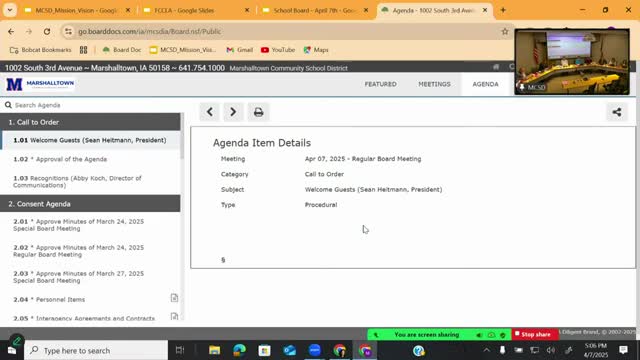Screen dimensions: 640x360
Task: Print the agenda item with the printer icon
Action: [x=258, y=112]
